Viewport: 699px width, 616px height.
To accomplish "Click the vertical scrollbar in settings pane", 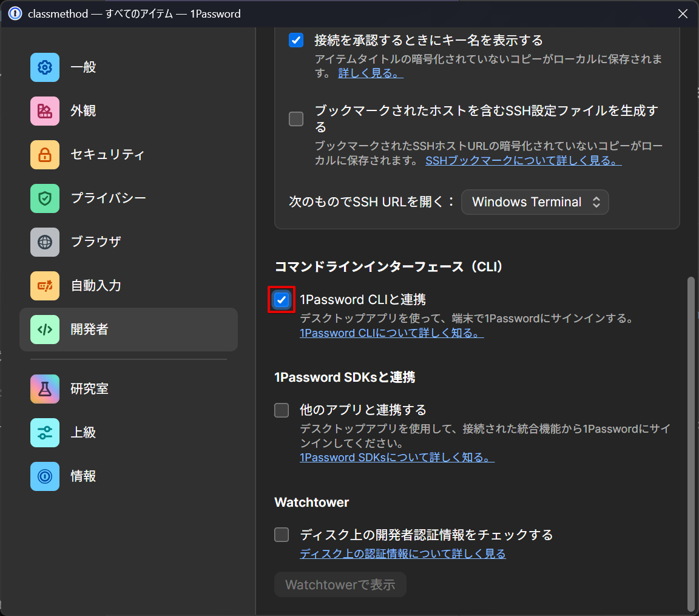I will tap(692, 443).
